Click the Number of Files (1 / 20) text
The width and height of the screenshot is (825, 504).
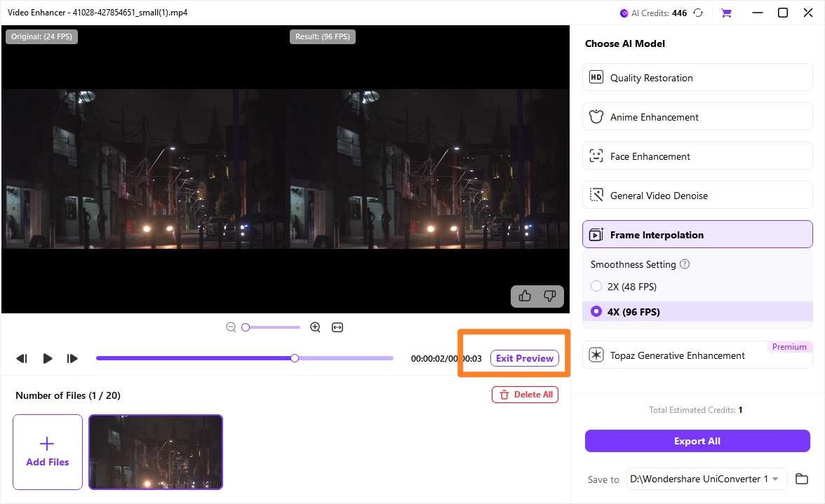68,395
